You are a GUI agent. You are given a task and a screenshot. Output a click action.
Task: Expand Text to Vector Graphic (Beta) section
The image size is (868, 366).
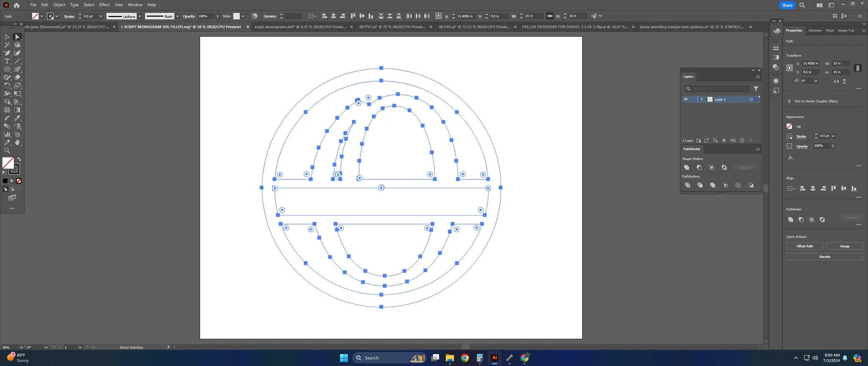coord(789,101)
